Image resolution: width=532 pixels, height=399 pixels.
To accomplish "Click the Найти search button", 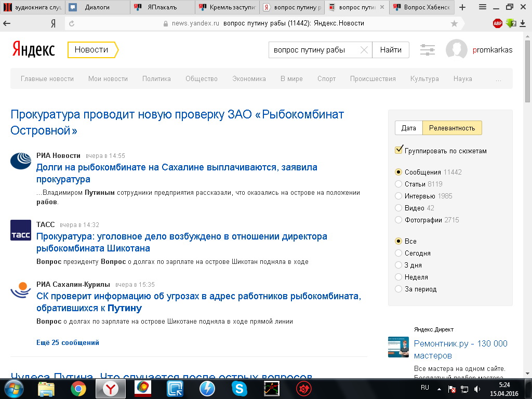I will [x=391, y=50].
